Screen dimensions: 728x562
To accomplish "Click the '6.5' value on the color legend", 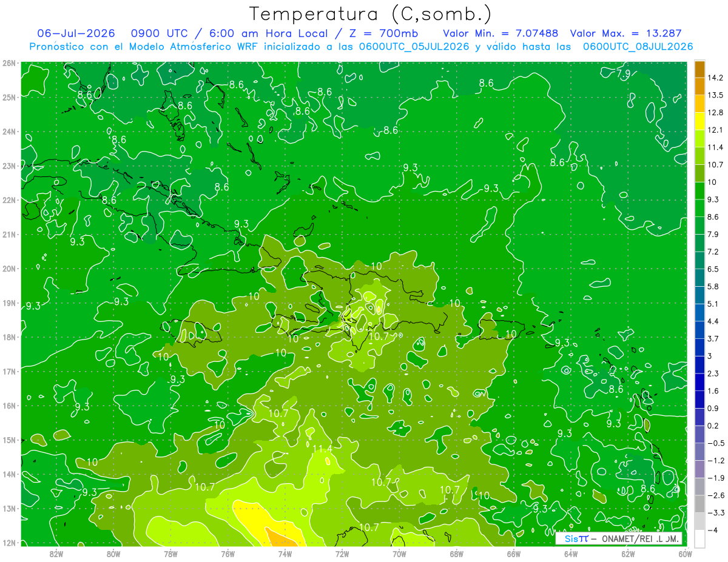I will click(713, 269).
